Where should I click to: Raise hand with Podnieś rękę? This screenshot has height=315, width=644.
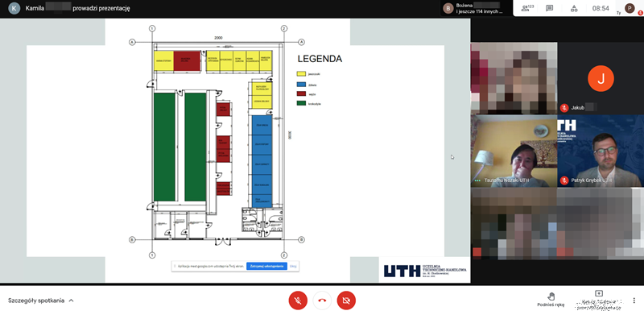coord(551,300)
